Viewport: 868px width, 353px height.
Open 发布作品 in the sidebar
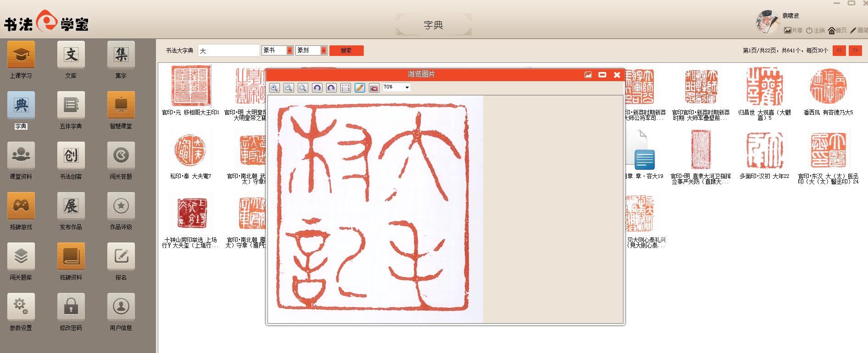(x=71, y=206)
